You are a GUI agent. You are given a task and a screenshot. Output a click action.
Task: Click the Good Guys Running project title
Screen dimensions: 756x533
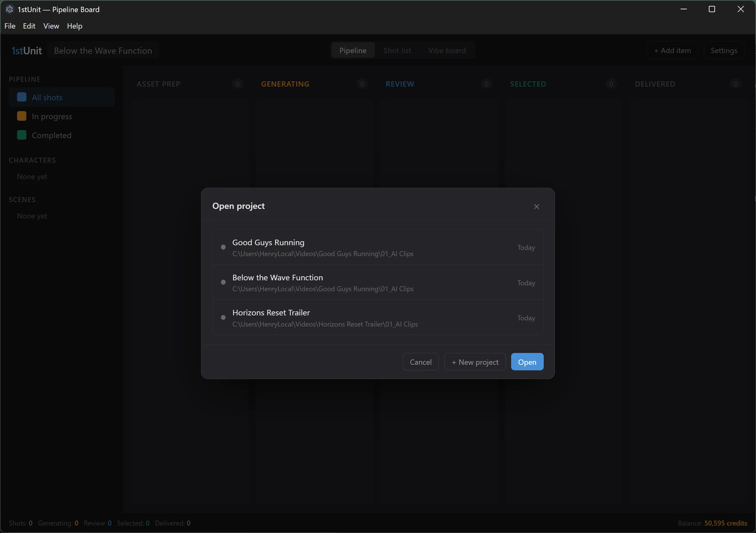click(x=268, y=242)
